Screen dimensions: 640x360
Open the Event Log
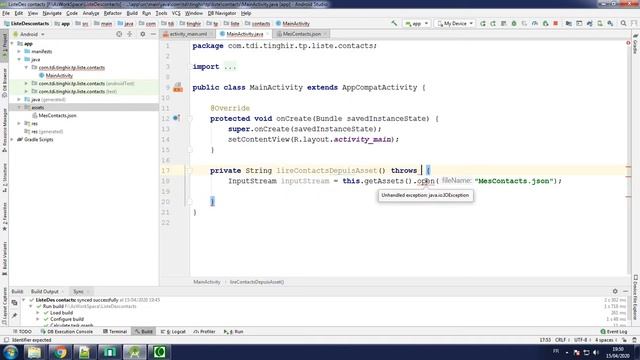(x=614, y=331)
